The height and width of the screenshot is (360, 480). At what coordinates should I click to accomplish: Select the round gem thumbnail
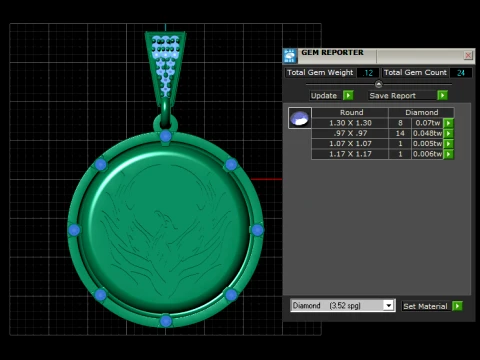(x=300, y=118)
